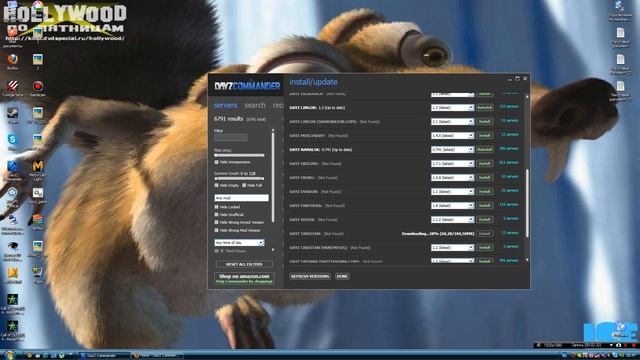The height and width of the screenshot is (360, 640).
Task: Open version dropdown showing 1.4.5
Action: 452,136
